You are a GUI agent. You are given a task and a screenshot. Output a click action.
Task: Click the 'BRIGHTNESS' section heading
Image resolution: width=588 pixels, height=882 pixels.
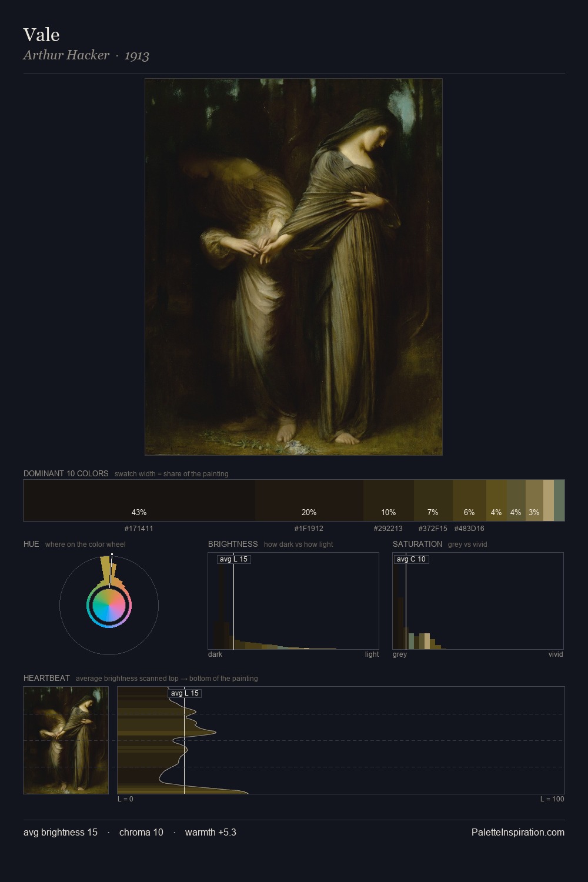pos(233,544)
